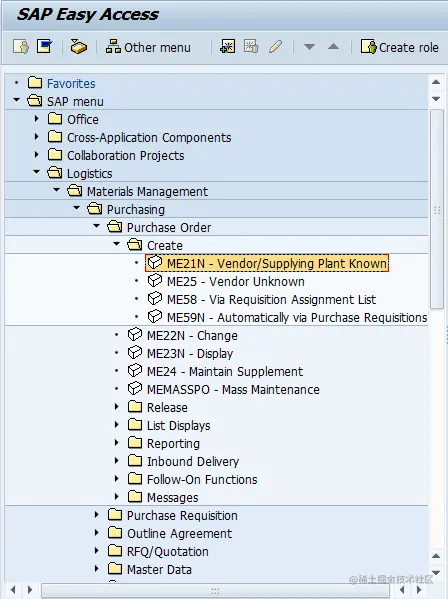Expand the Inbound Delivery folder
Screen dimensions: 448x599
pos(116,460)
